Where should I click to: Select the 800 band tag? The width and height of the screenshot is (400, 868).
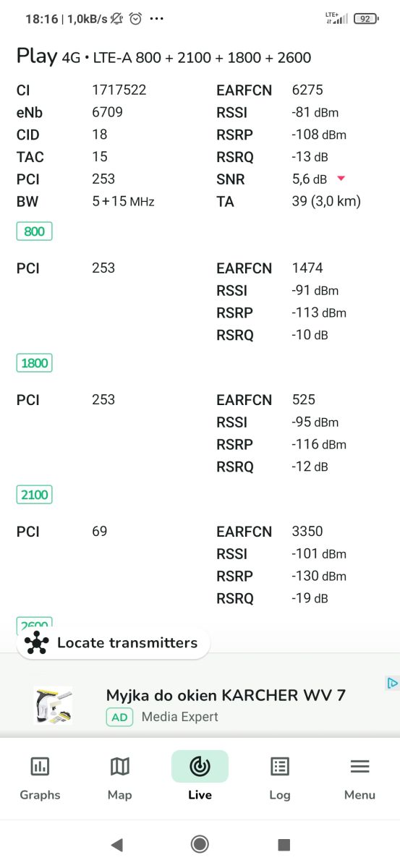pos(35,231)
